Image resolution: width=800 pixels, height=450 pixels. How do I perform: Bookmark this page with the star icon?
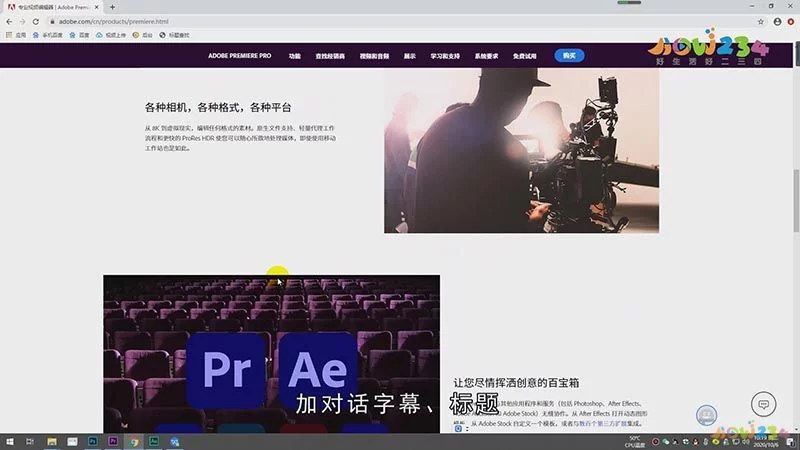[761, 21]
